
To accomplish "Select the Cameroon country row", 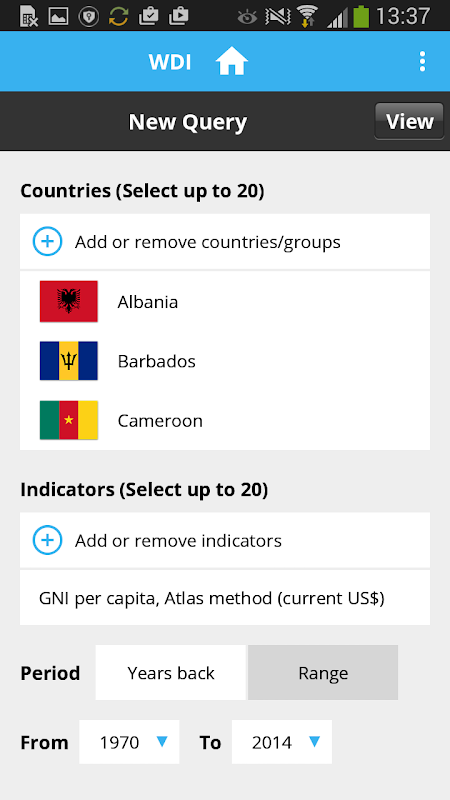I will [225, 420].
